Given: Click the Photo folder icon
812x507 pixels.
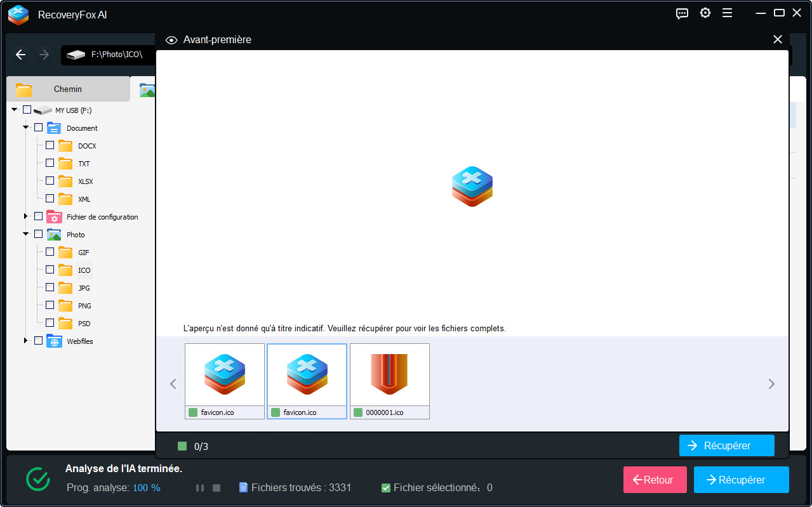Looking at the screenshot, I should 54,234.
